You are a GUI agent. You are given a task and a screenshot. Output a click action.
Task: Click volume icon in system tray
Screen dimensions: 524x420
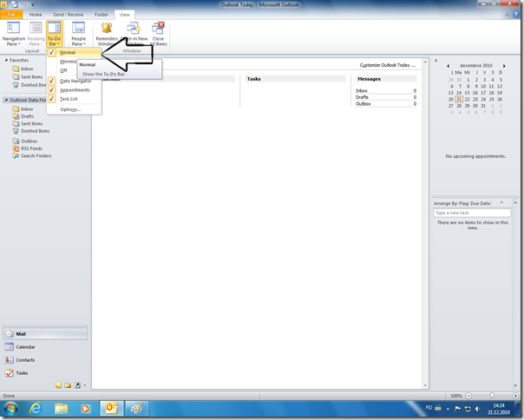[478, 409]
